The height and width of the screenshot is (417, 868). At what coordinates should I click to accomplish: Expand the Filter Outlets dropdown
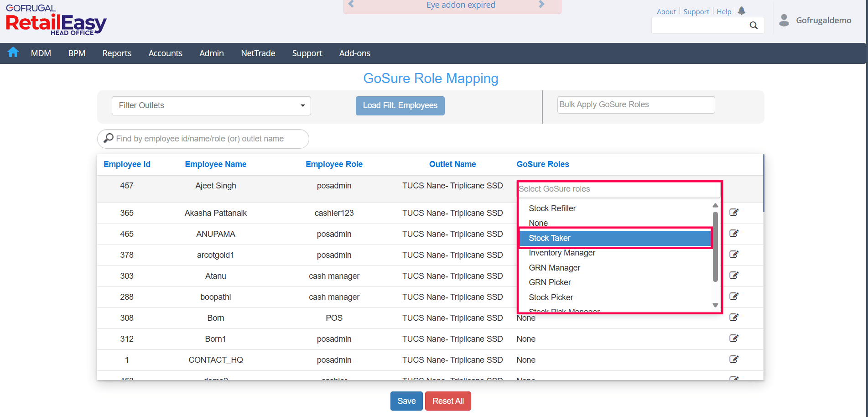(x=211, y=106)
